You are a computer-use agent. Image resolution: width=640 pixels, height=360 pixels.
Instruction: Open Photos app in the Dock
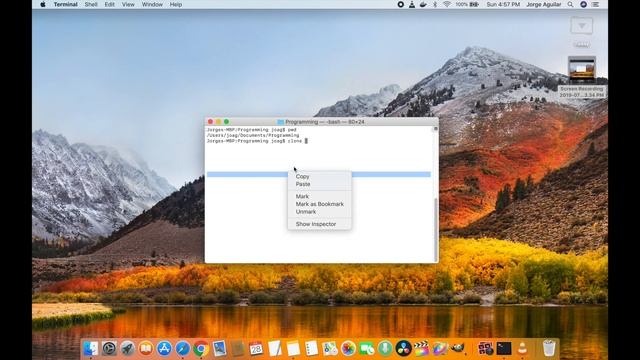(x=348, y=348)
